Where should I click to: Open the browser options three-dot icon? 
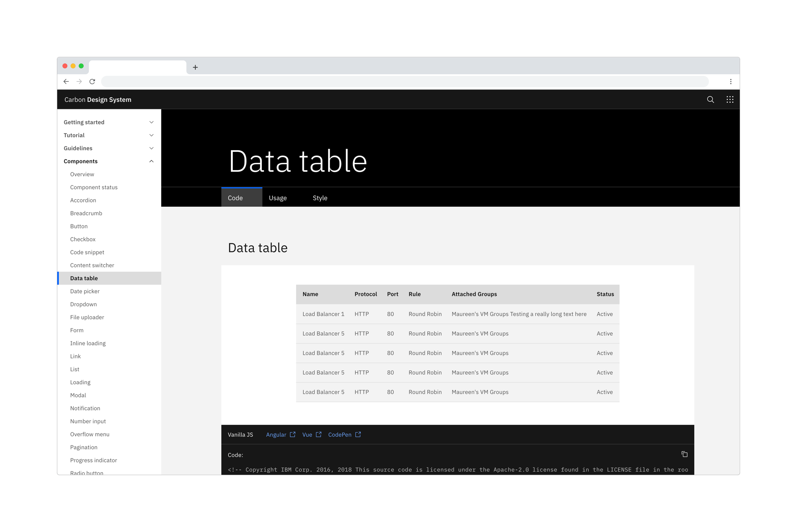point(731,81)
